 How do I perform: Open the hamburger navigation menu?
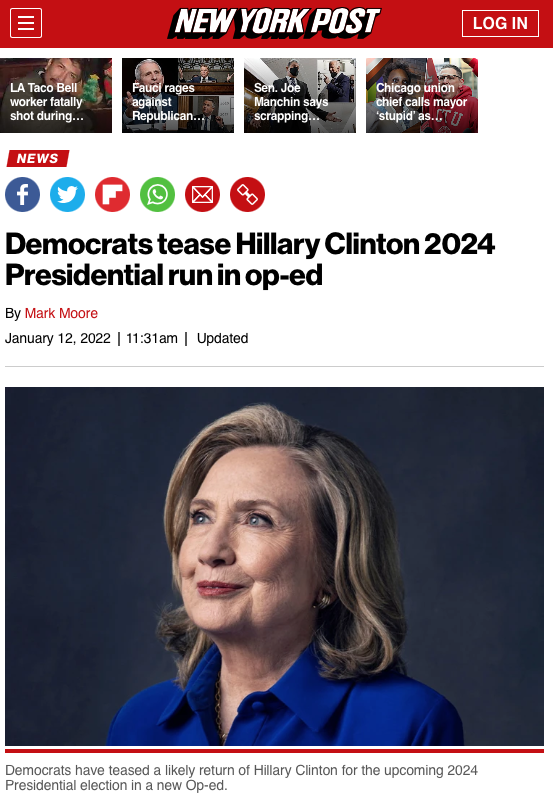(x=26, y=23)
